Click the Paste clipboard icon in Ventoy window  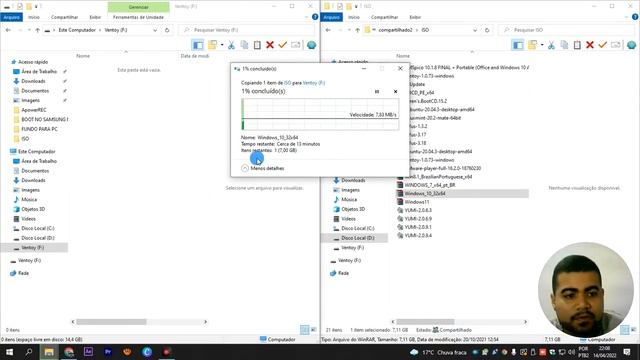[x=257, y=45]
